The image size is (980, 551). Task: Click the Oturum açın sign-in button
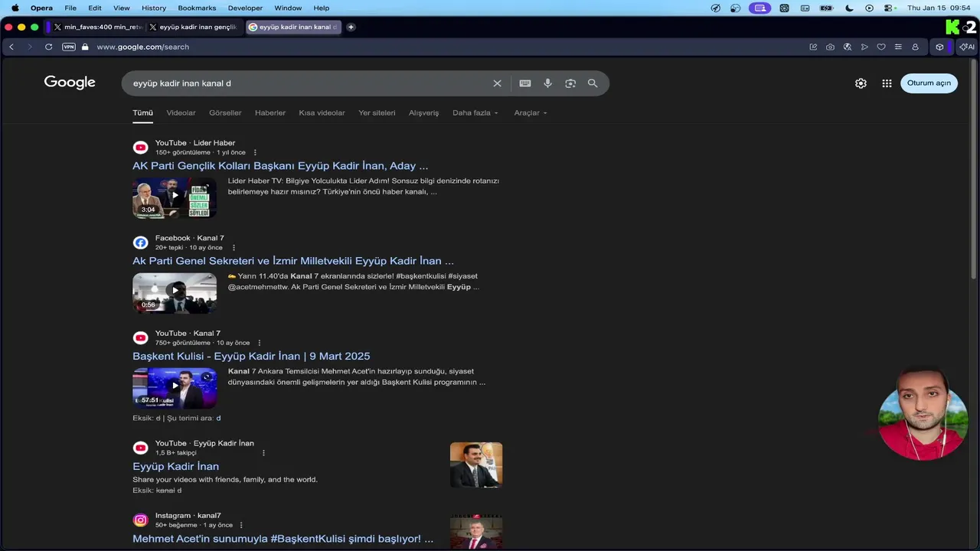(x=929, y=83)
